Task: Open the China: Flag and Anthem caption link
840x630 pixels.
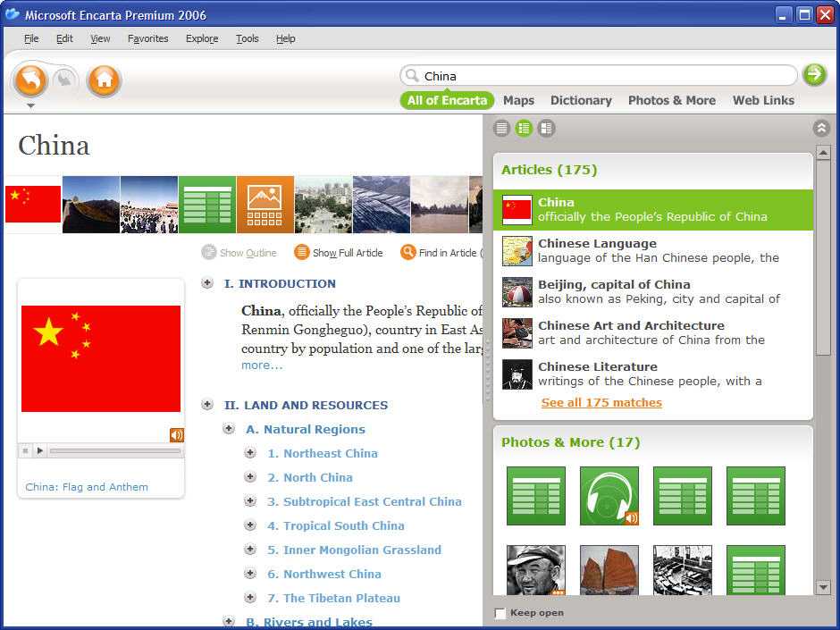Action: (87, 487)
